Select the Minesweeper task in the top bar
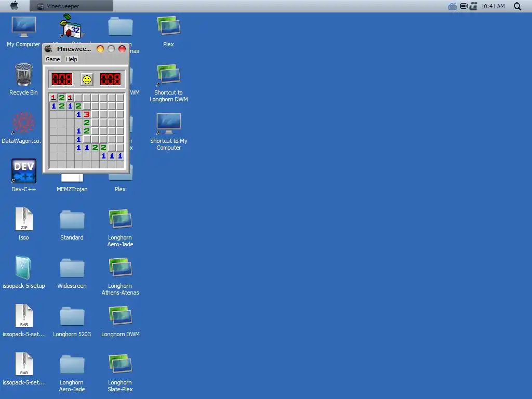 (71, 6)
